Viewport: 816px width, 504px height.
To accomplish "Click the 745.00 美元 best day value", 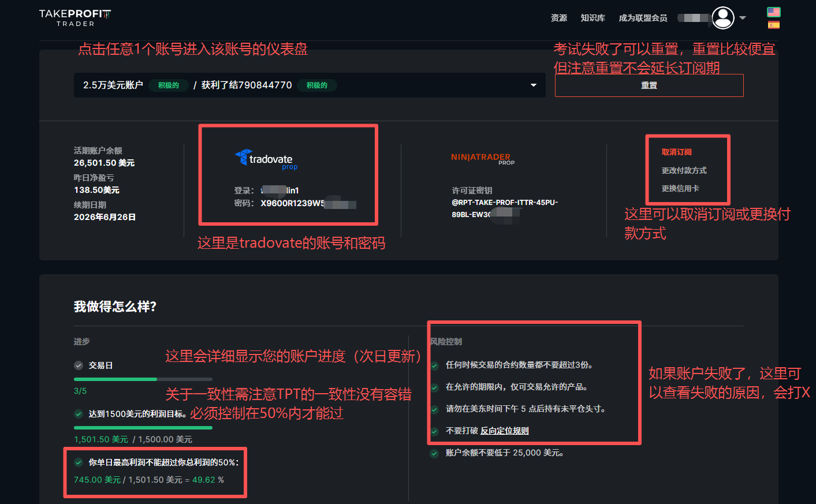I will (x=97, y=480).
